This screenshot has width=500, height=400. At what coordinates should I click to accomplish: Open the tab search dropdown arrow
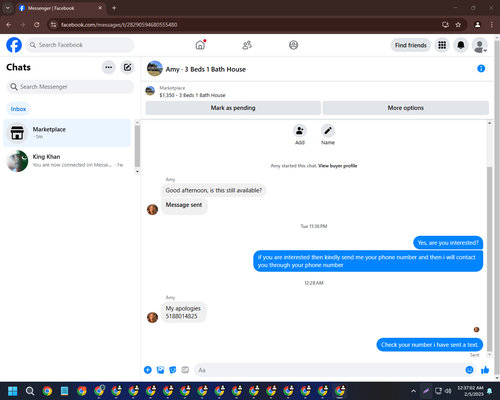8,8
